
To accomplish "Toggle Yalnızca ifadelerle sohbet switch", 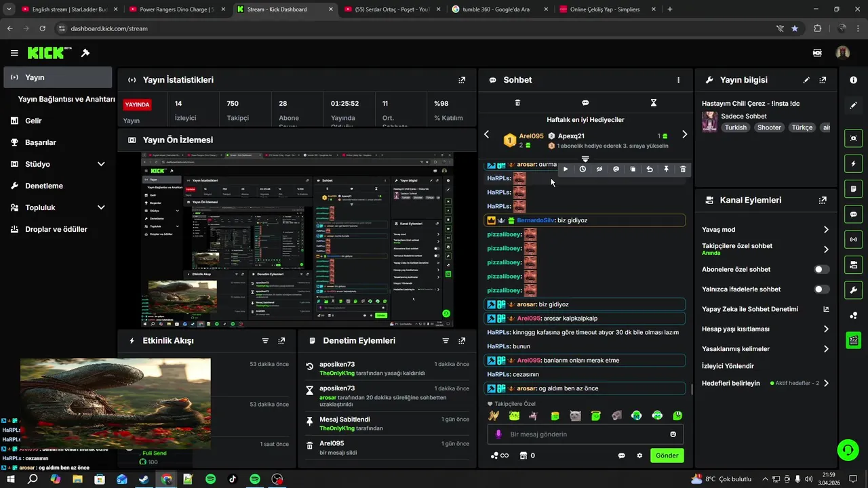I will (821, 289).
